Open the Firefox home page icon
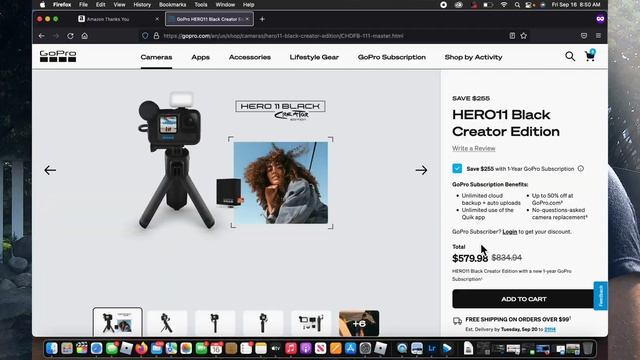640x360 pixels. pos(84,36)
